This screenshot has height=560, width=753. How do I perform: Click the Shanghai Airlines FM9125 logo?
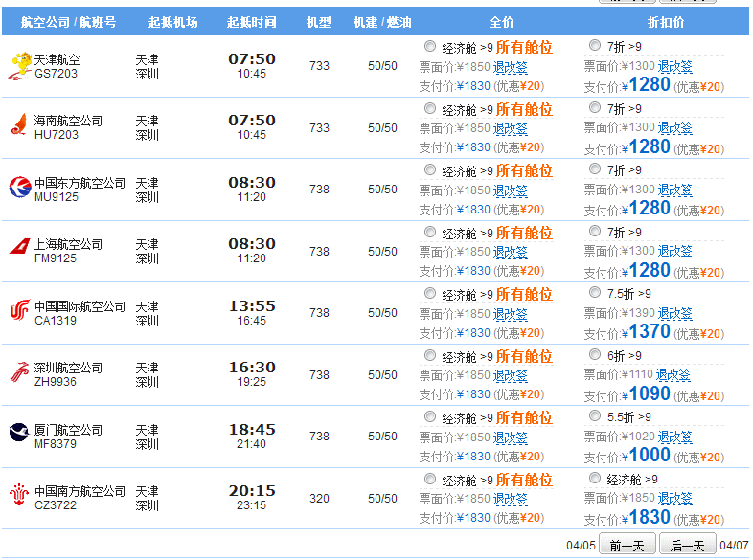(x=20, y=247)
